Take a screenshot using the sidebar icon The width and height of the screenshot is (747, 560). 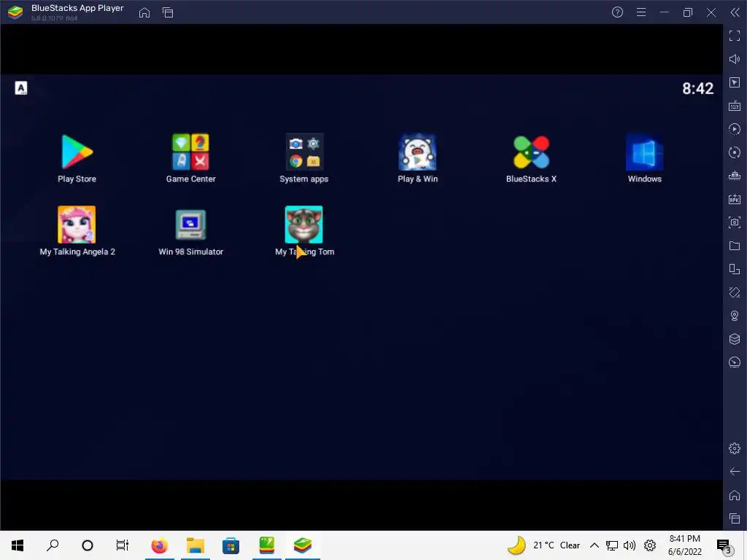coord(735,222)
